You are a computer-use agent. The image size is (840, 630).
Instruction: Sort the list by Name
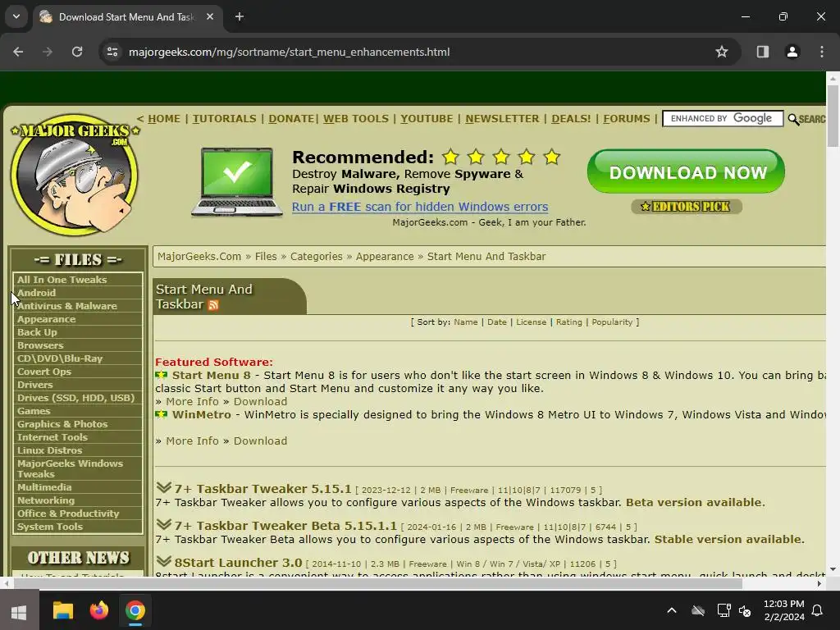466,322
